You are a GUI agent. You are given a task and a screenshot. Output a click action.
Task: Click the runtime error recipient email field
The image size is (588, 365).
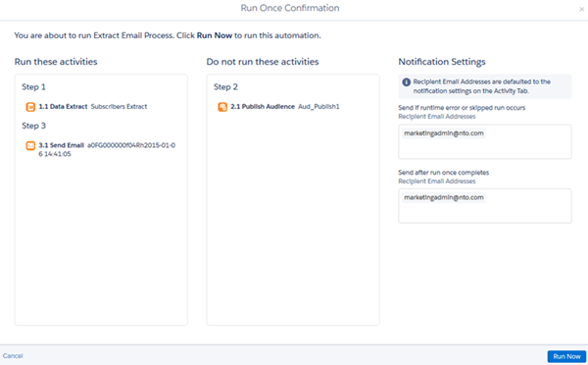pos(485,141)
